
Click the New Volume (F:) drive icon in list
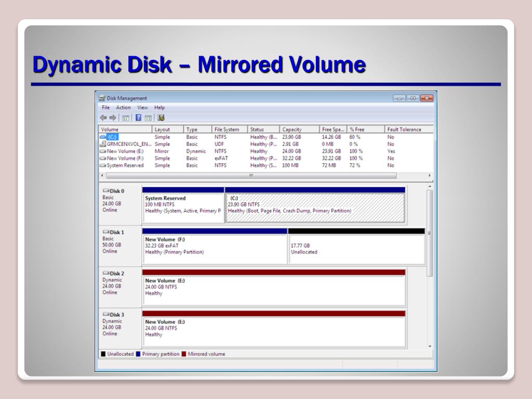click(x=103, y=158)
